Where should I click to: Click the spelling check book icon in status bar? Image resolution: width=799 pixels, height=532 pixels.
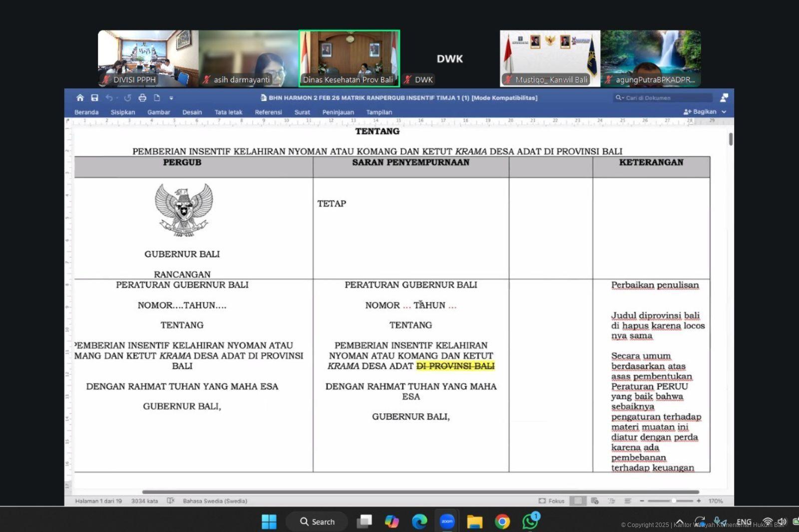(170, 501)
